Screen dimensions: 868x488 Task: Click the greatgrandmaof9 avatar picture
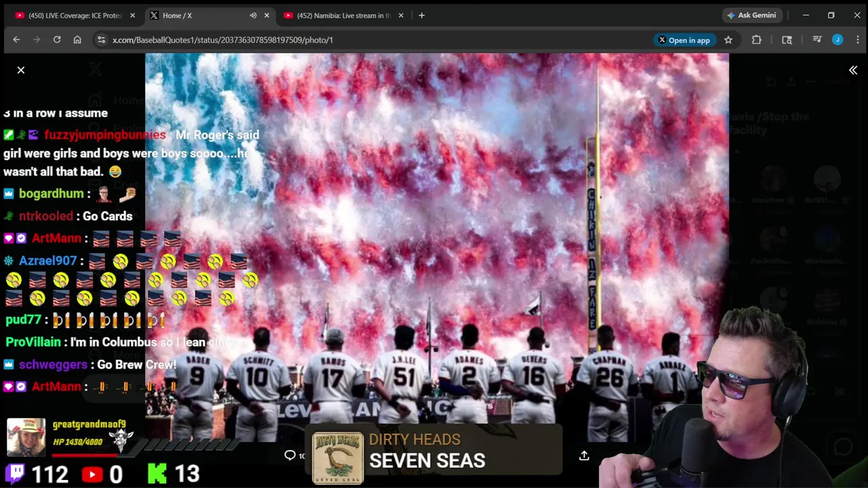coord(26,437)
